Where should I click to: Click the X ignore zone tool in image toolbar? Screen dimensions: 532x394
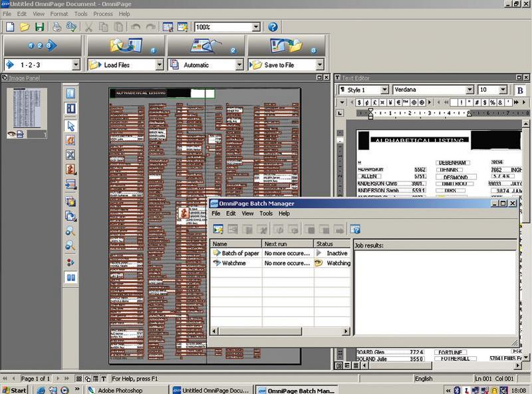pos(70,155)
